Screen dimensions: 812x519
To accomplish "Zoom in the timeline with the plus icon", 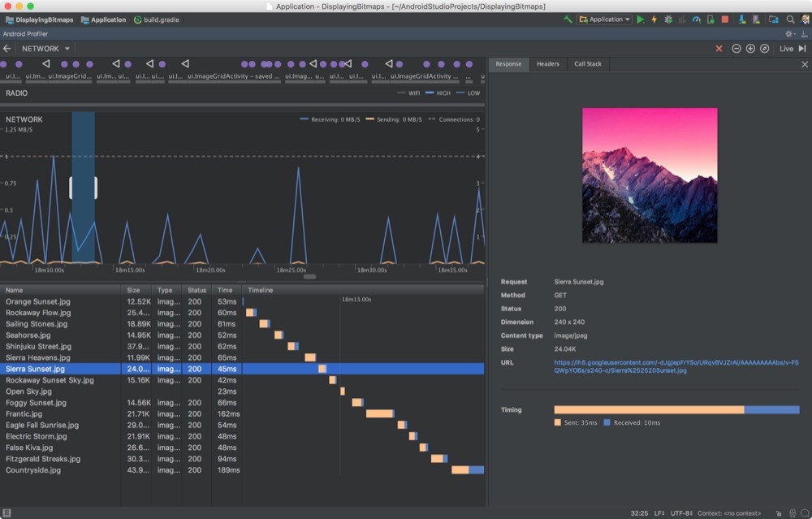I will coord(749,48).
